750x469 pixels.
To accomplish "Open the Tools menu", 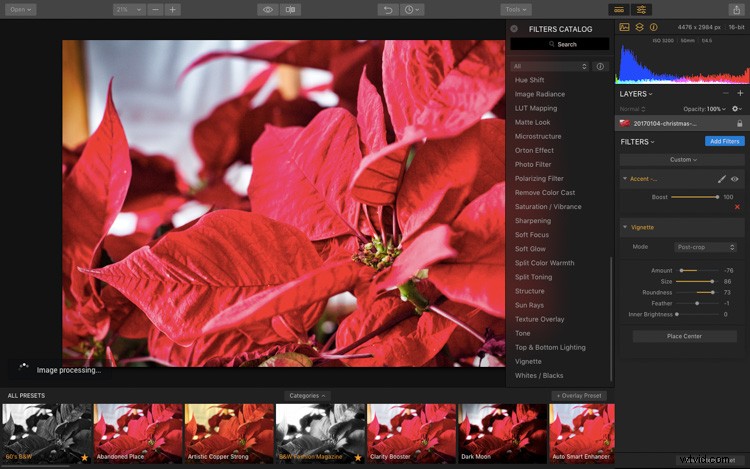I will 516,10.
